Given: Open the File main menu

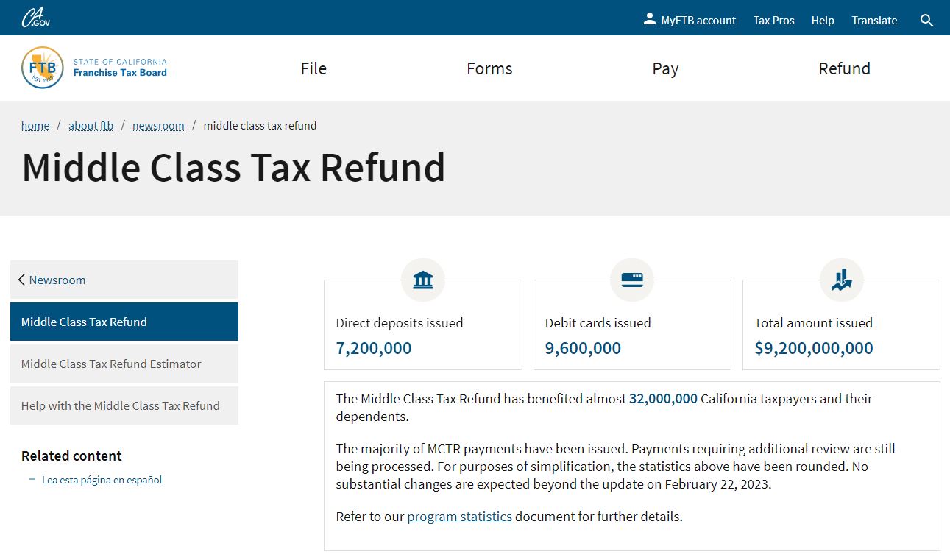Looking at the screenshot, I should click(313, 68).
